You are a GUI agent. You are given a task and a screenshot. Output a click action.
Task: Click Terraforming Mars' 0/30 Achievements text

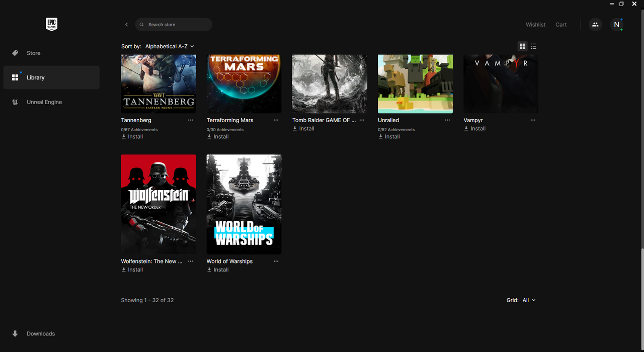225,130
